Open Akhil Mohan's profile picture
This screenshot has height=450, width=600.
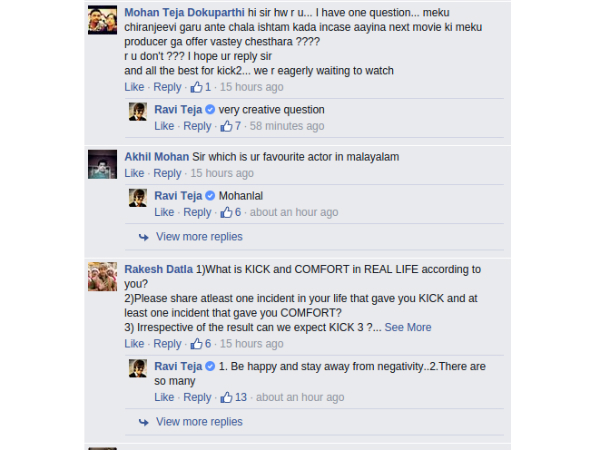[103, 165]
